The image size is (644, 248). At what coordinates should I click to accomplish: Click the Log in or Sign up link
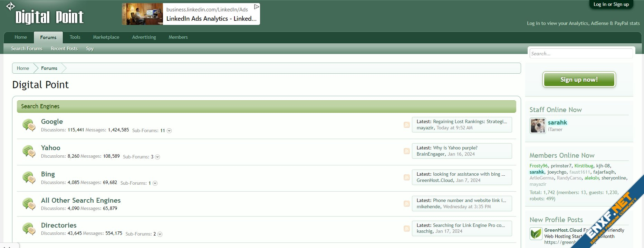point(611,4)
